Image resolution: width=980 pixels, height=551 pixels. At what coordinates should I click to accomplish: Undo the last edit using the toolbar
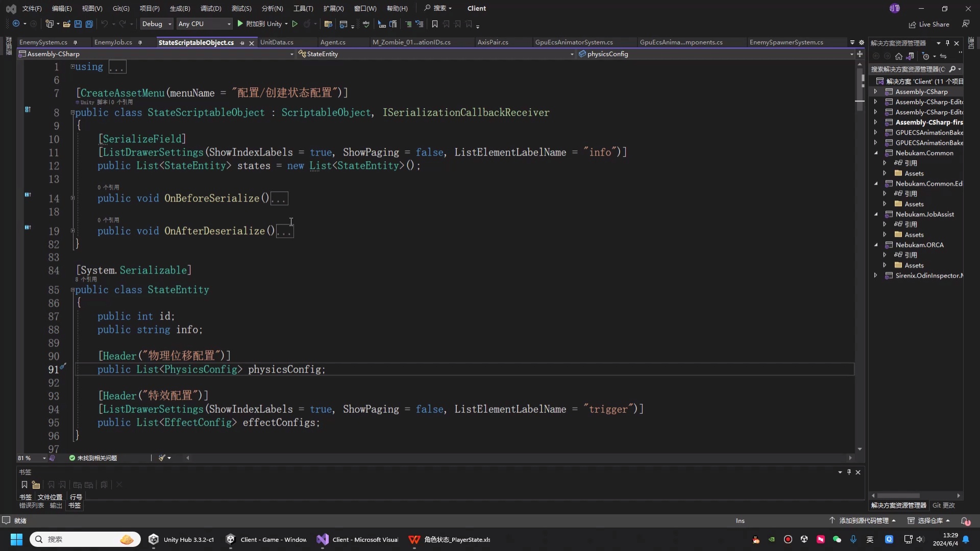(104, 24)
